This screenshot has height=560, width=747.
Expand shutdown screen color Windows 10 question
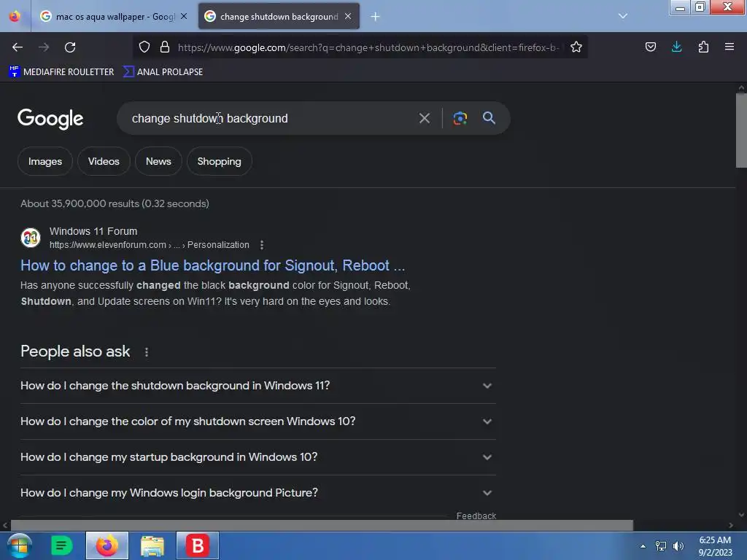(258, 421)
